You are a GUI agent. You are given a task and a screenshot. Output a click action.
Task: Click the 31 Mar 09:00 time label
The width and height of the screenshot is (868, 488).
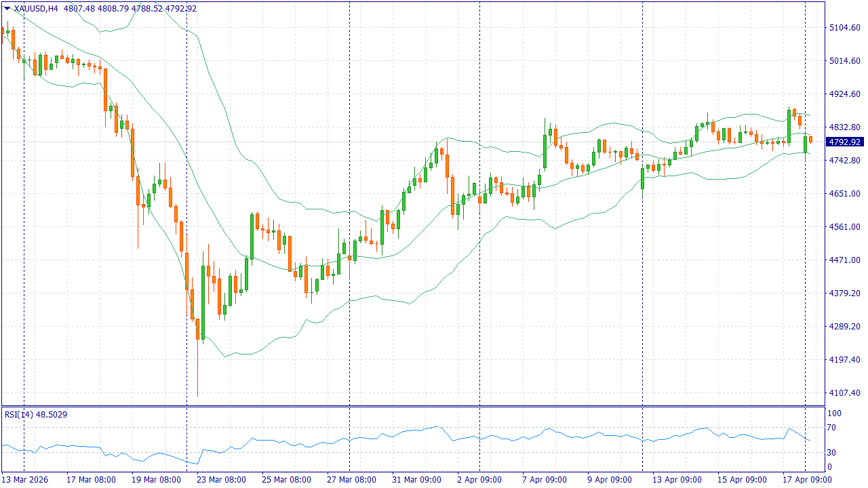(x=416, y=480)
